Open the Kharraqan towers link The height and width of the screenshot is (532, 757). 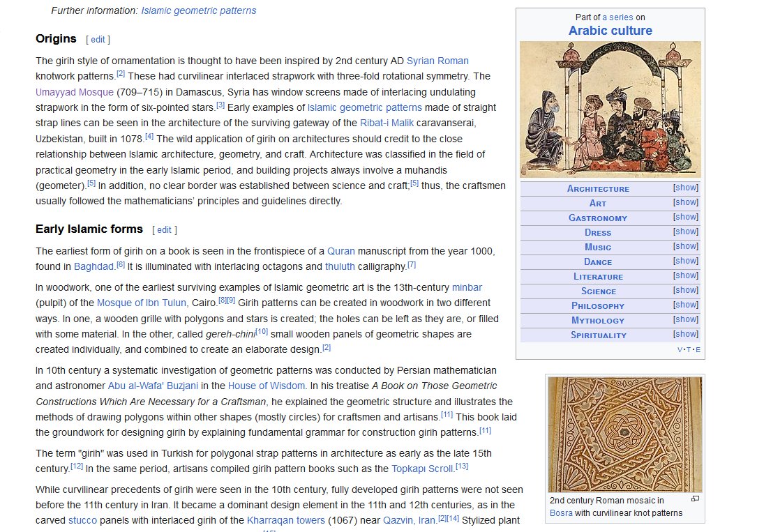[286, 520]
